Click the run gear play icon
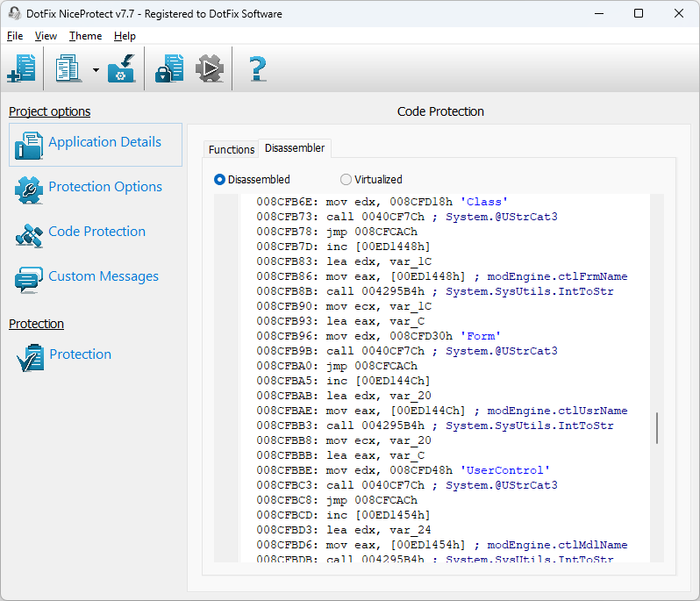The image size is (700, 601). (210, 68)
